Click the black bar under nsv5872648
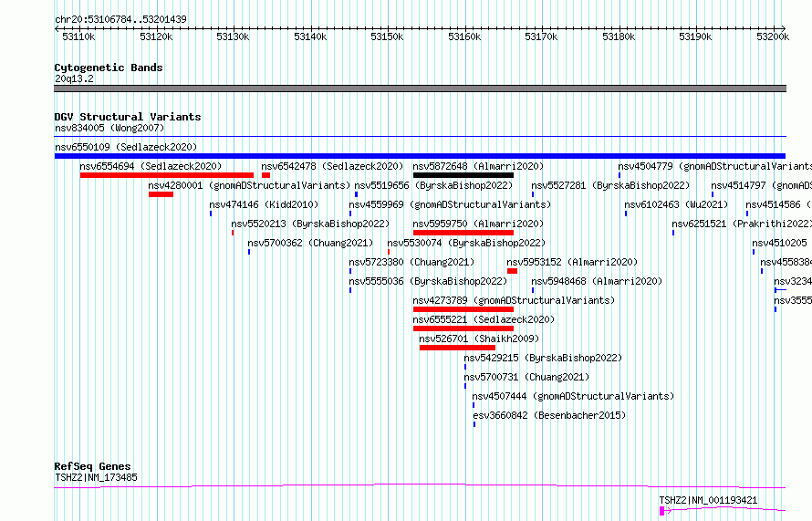The image size is (812, 521). (x=463, y=175)
